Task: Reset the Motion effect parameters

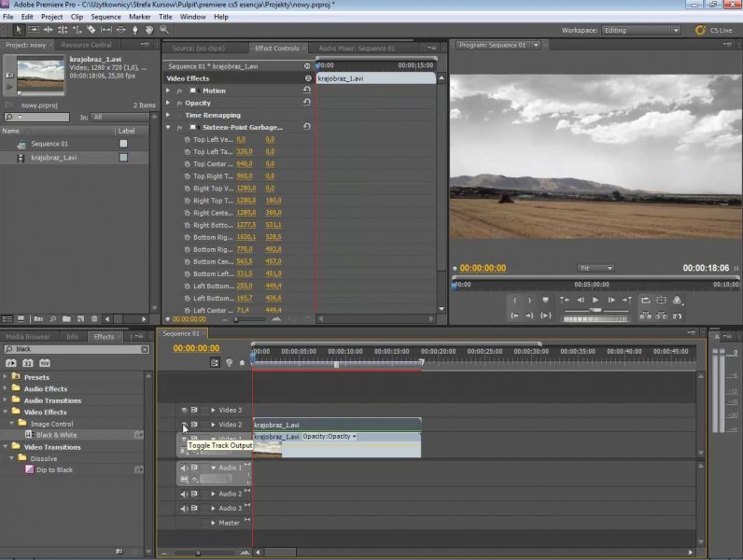Action: tap(307, 91)
